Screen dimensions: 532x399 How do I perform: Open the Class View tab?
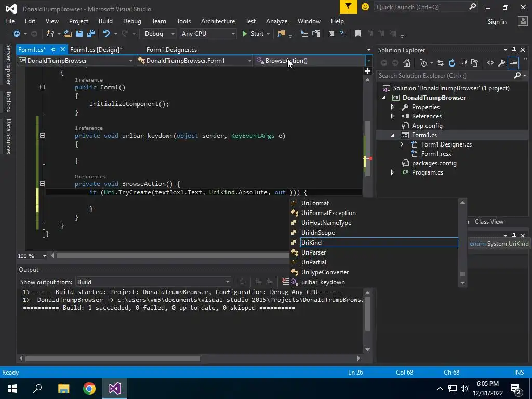coord(489,222)
